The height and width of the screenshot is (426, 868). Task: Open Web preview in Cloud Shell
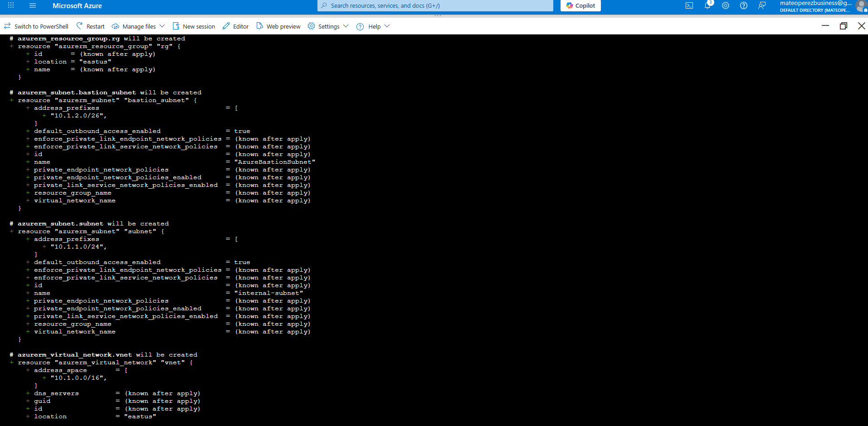[278, 26]
